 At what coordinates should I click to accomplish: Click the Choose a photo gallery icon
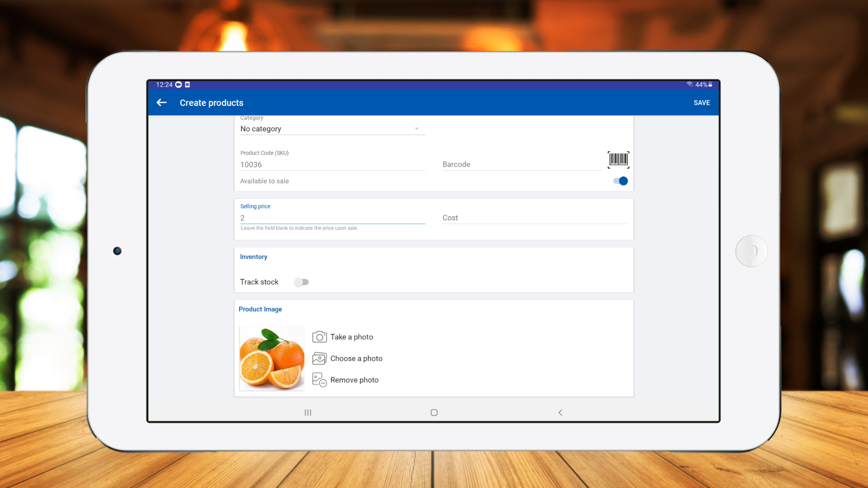tap(319, 359)
